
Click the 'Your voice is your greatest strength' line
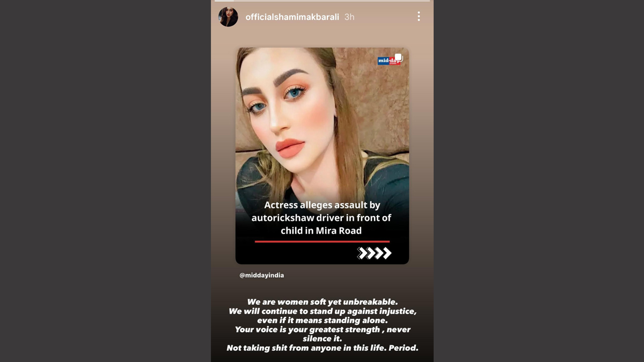tap(323, 329)
